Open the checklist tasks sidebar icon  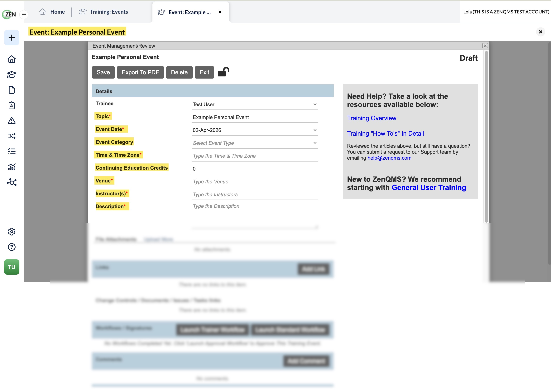[12, 151]
